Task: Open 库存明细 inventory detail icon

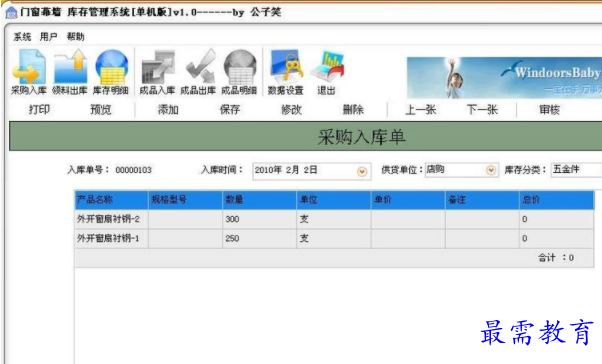Action: 111,72
